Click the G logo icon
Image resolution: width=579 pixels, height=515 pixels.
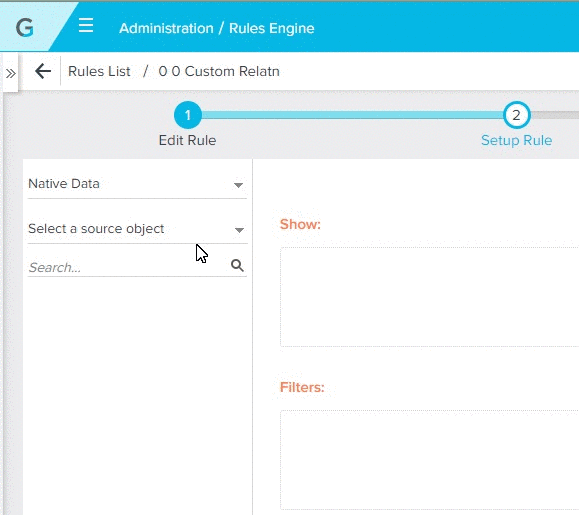click(x=25, y=28)
